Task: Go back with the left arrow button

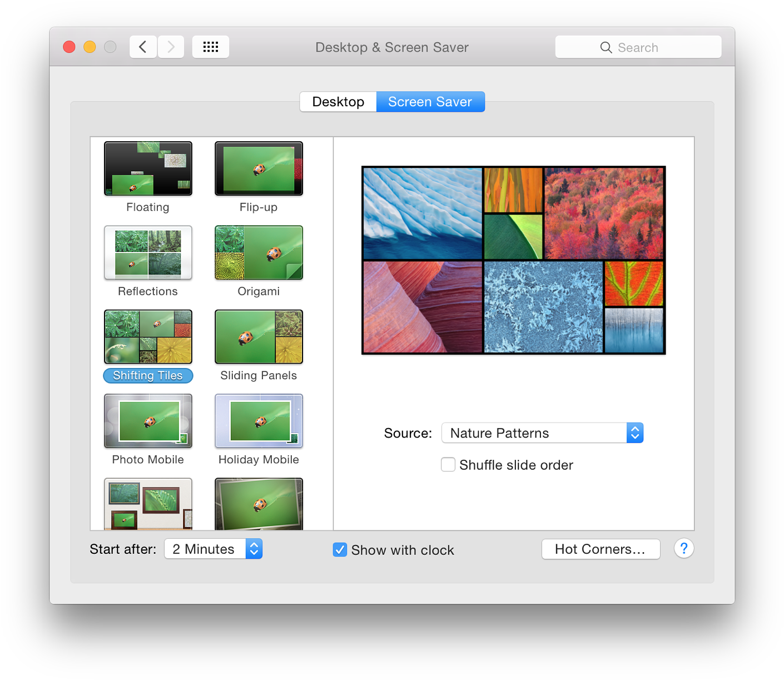Action: click(143, 47)
